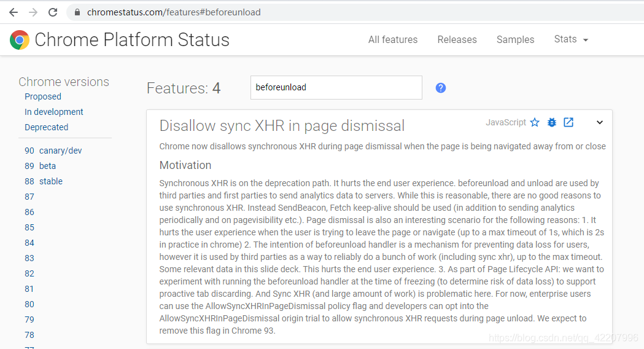Select Proposed in Chrome versions
The image size is (644, 349).
(43, 96)
